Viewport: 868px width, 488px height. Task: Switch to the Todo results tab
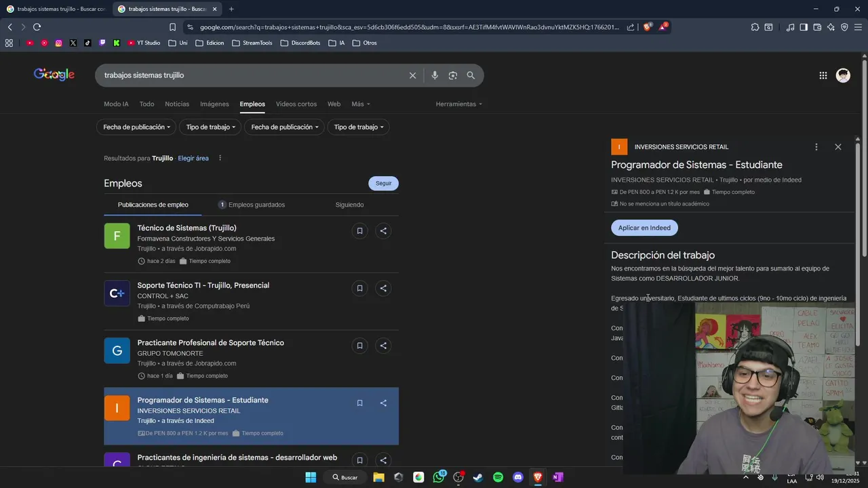point(146,104)
